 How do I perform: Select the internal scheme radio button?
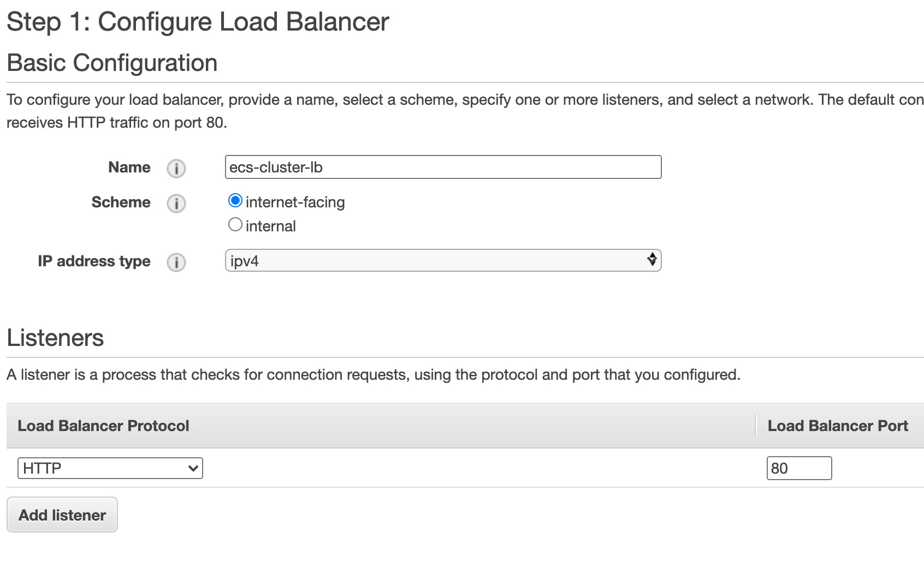click(x=235, y=224)
